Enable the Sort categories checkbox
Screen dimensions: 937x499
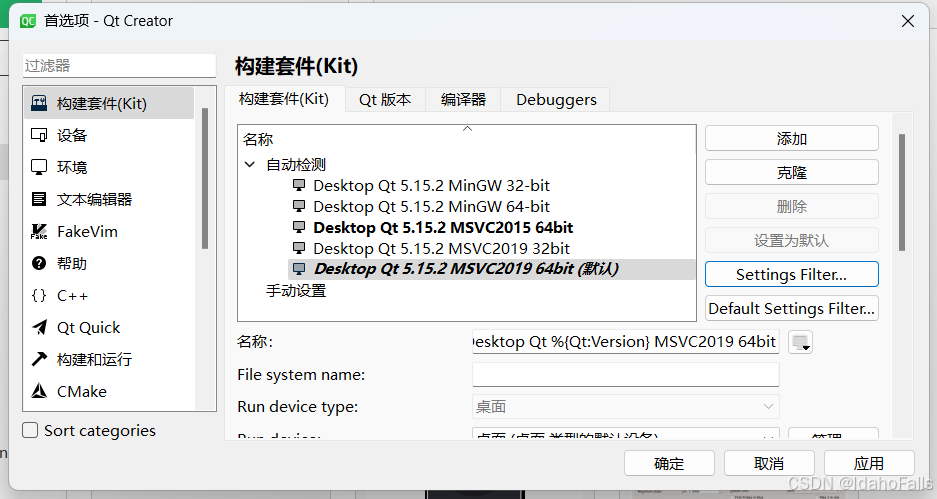pos(30,430)
